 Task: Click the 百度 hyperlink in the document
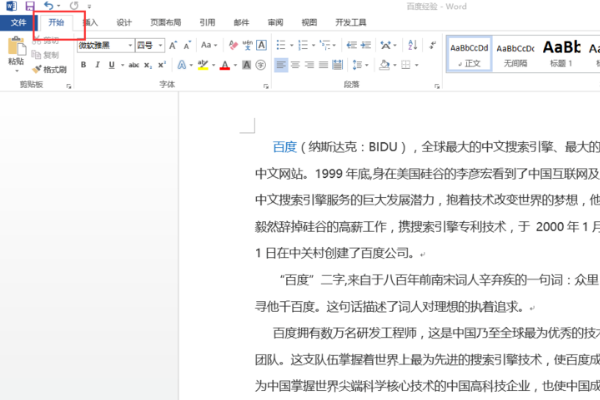coord(285,146)
